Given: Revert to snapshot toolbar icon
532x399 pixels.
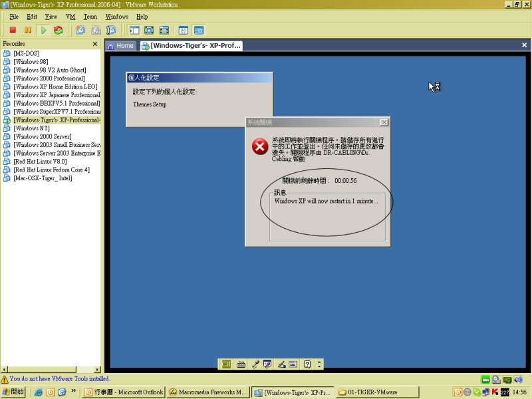Looking at the screenshot, I should pyautogui.click(x=96, y=30).
